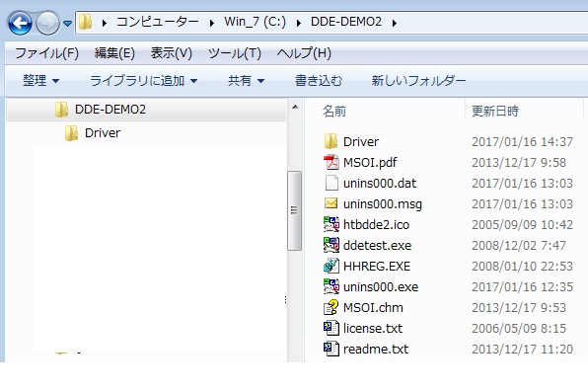Select readme.txt file icon
This screenshot has width=588, height=392.
click(331, 349)
